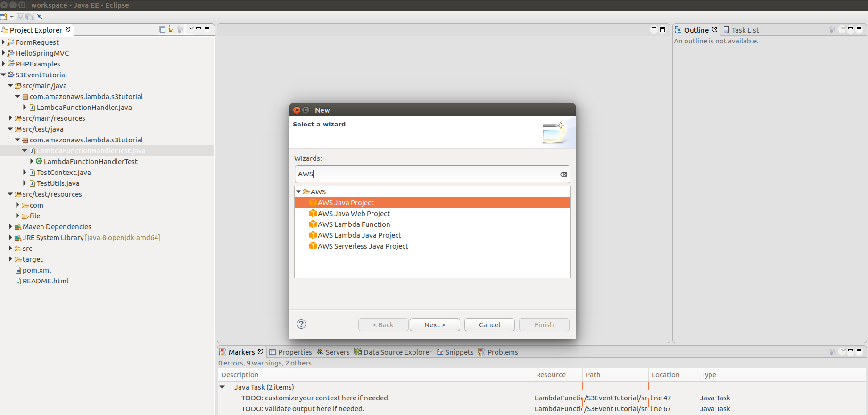Toggle Link with Editor in Project Explorer
This screenshot has height=415, width=868.
click(x=171, y=29)
